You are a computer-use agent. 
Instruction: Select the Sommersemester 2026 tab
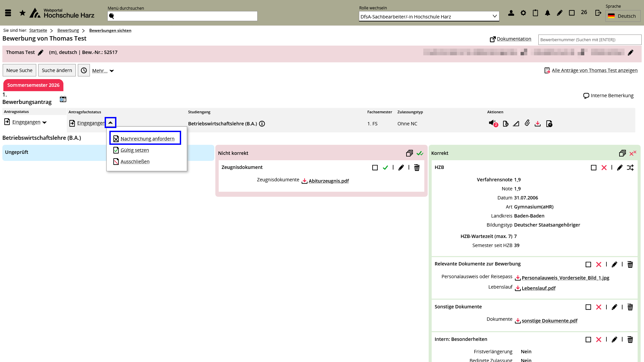33,85
